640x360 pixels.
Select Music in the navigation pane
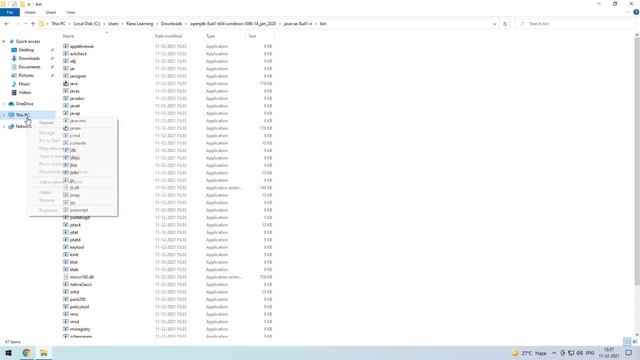(x=24, y=84)
